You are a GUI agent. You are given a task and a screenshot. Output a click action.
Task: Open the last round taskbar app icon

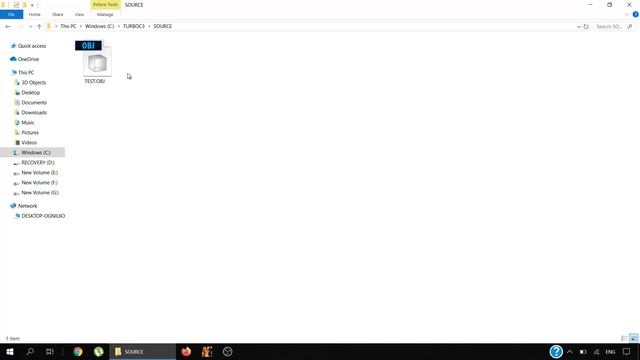pyautogui.click(x=227, y=351)
